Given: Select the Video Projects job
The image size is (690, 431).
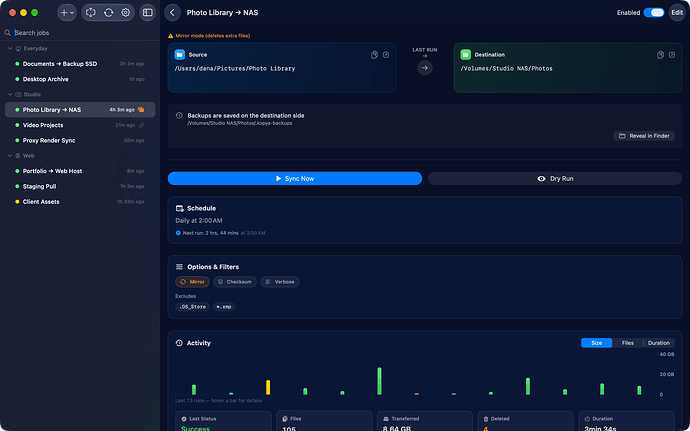Looking at the screenshot, I should [80, 125].
